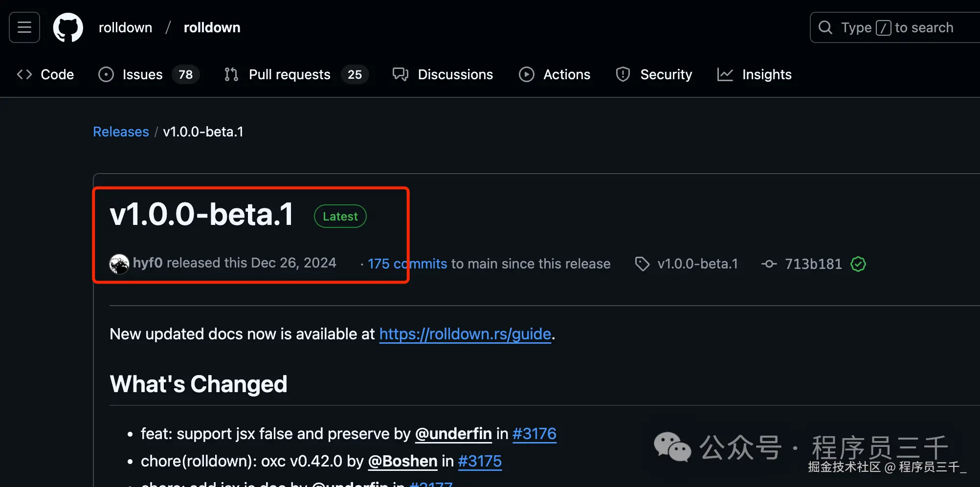The height and width of the screenshot is (487, 980).
Task: Open the Issues tab
Action: click(142, 74)
